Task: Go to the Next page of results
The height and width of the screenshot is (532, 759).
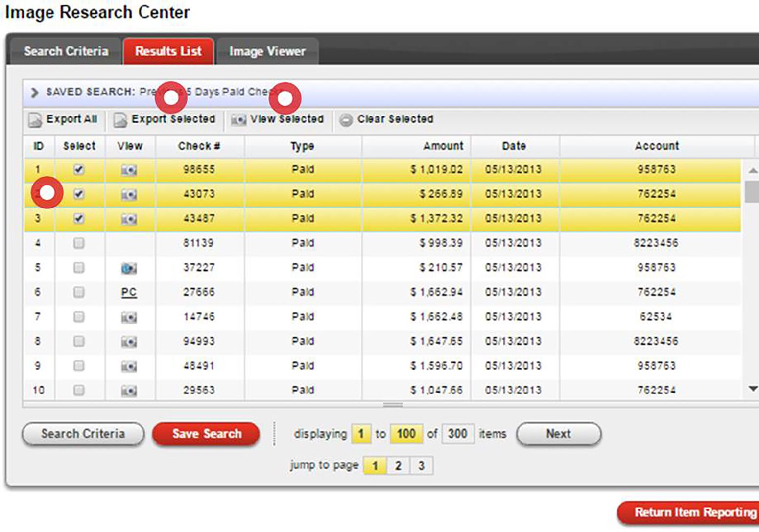Action: (x=558, y=434)
